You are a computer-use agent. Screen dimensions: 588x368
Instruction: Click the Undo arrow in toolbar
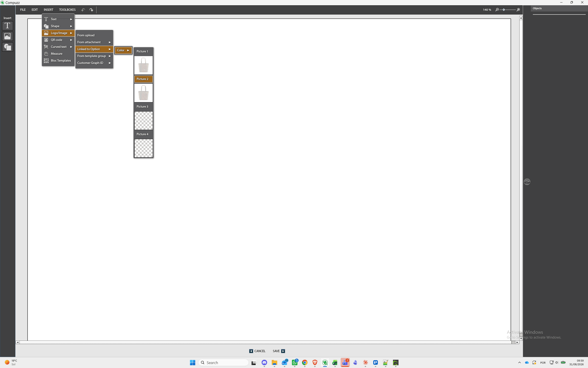83,10
